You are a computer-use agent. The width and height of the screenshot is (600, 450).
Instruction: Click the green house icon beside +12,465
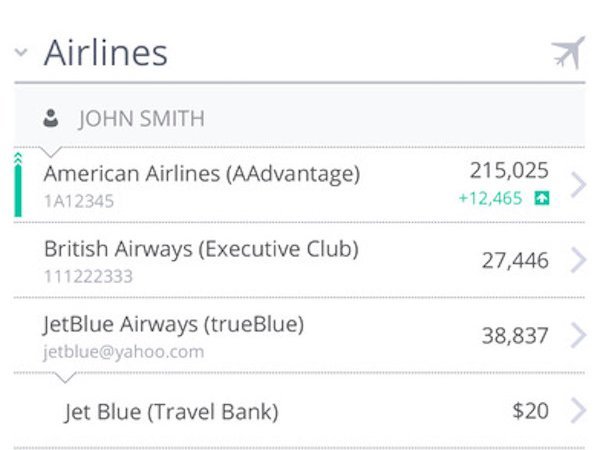pyautogui.click(x=542, y=198)
